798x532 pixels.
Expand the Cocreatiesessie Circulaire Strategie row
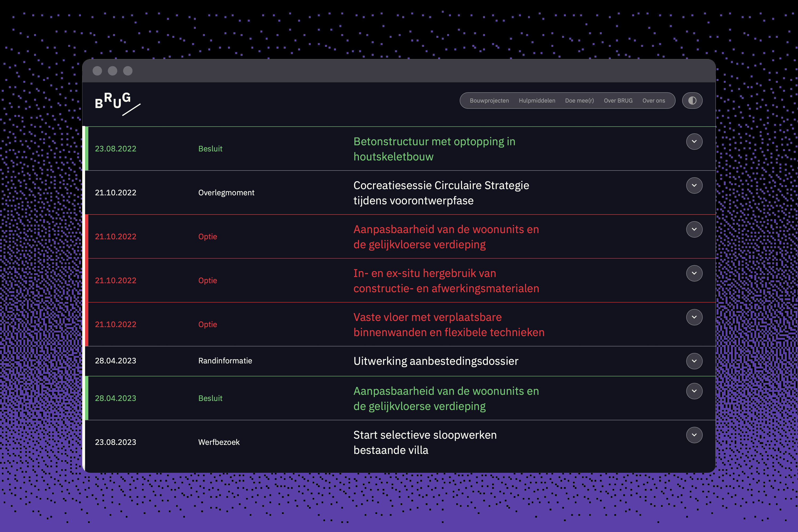click(x=694, y=185)
